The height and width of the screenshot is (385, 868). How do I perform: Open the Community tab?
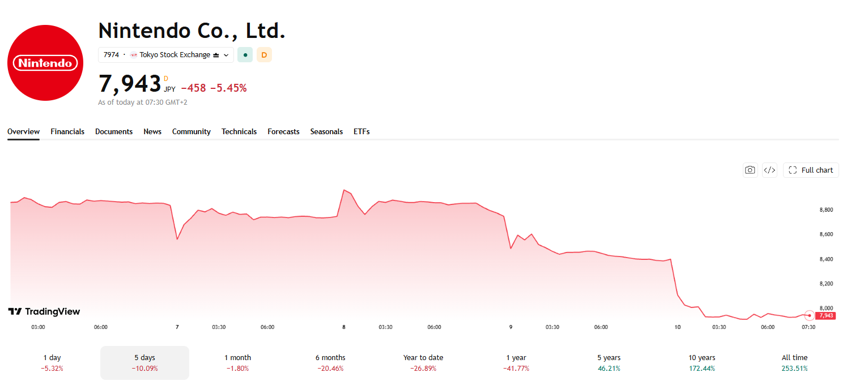coord(192,131)
